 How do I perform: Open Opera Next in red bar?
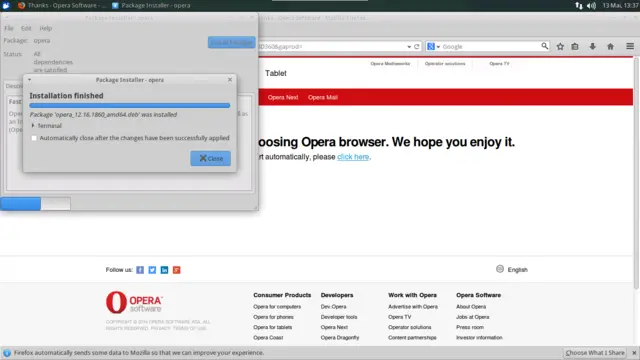(283, 97)
